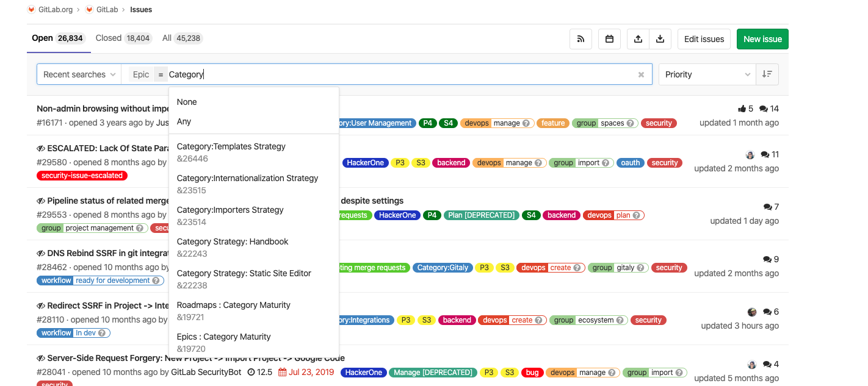The image size is (868, 386).
Task: Click the calendar subscribe icon
Action: point(609,39)
